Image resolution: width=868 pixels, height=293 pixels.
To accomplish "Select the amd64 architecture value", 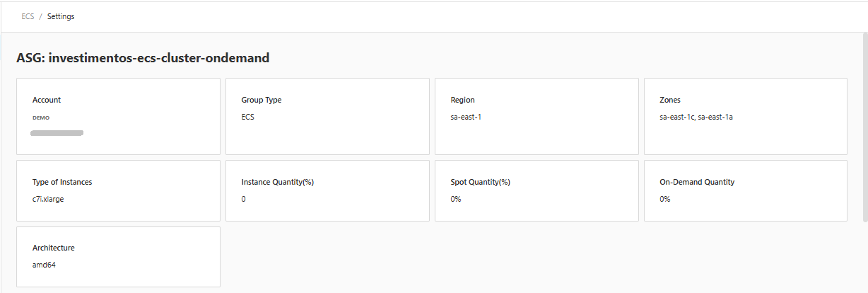I will tap(44, 265).
